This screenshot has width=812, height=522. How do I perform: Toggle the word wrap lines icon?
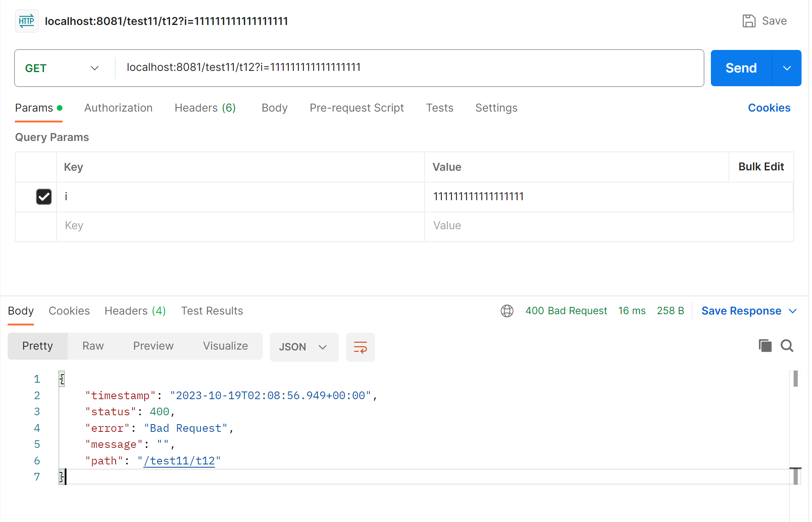coord(360,347)
